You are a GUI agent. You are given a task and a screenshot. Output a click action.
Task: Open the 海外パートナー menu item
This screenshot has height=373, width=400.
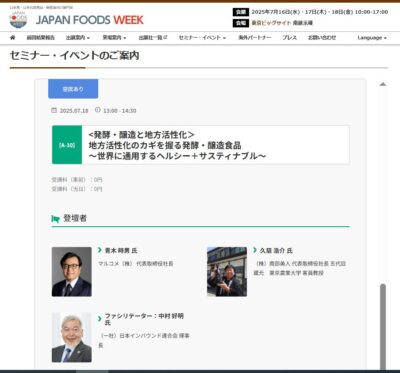(255, 38)
